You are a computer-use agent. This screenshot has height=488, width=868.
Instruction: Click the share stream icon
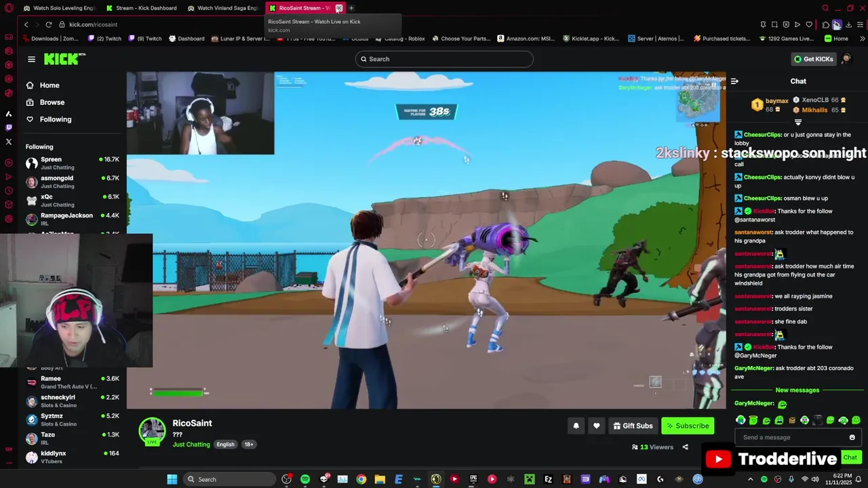(685, 447)
